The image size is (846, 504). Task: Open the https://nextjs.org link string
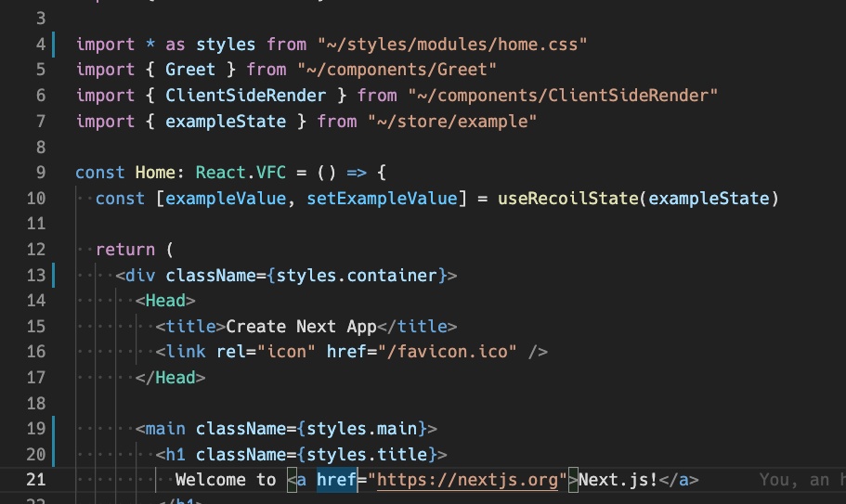pos(467,479)
